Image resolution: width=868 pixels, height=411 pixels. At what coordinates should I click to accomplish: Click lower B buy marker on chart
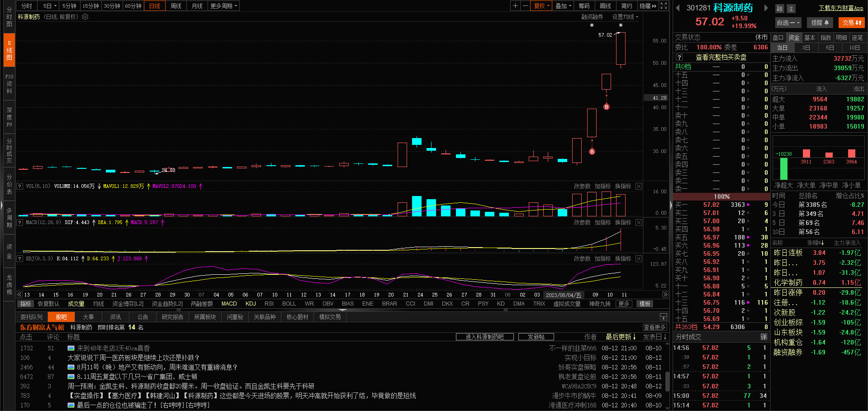click(592, 152)
